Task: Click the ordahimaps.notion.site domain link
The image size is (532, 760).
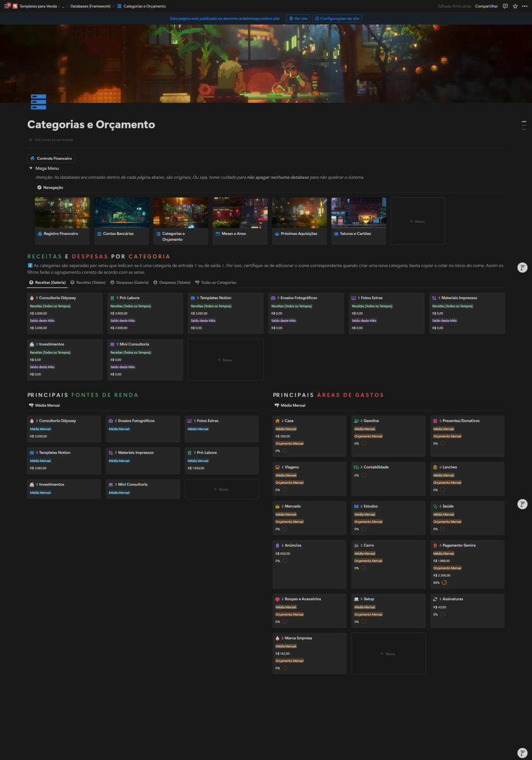Action: tap(259, 19)
